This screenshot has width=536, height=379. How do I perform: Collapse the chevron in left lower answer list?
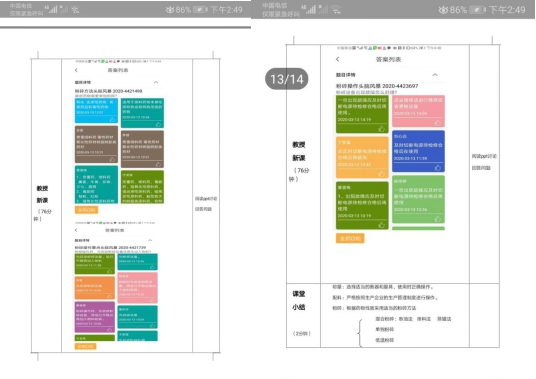(x=150, y=240)
